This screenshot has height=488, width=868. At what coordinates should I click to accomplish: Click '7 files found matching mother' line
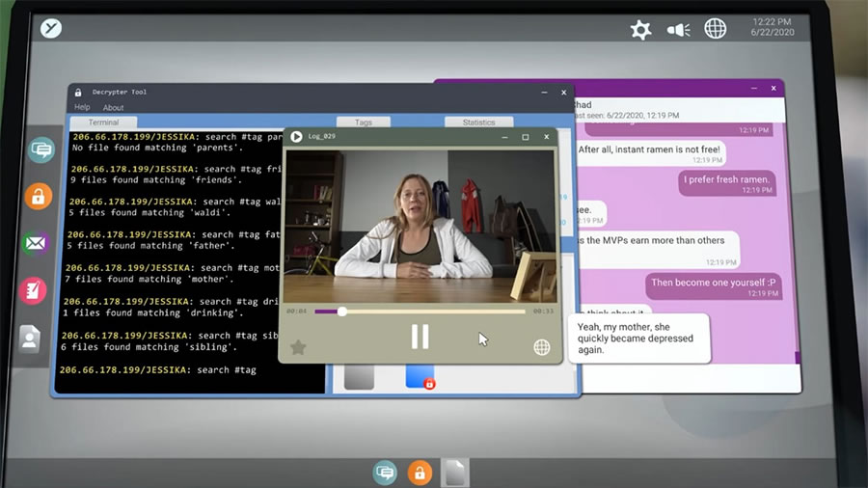click(x=149, y=279)
